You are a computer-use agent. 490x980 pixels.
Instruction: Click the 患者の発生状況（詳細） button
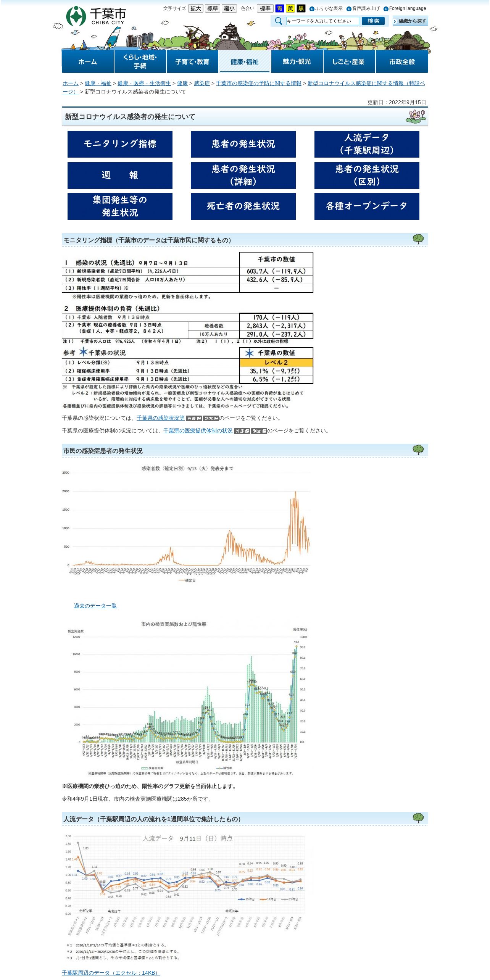(243, 176)
